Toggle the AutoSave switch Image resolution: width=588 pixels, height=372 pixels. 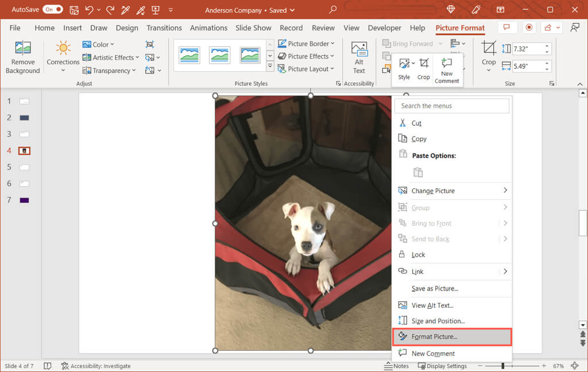pos(53,10)
